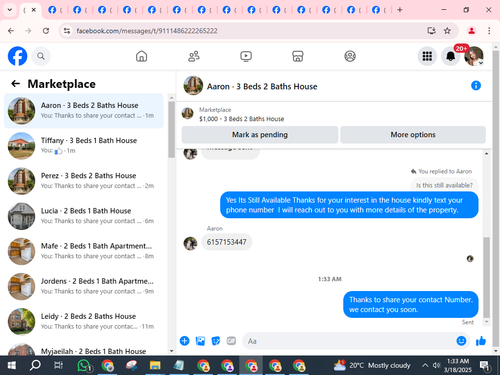Open Windows taskbar search
This screenshot has height=375, width=500.
click(35, 365)
